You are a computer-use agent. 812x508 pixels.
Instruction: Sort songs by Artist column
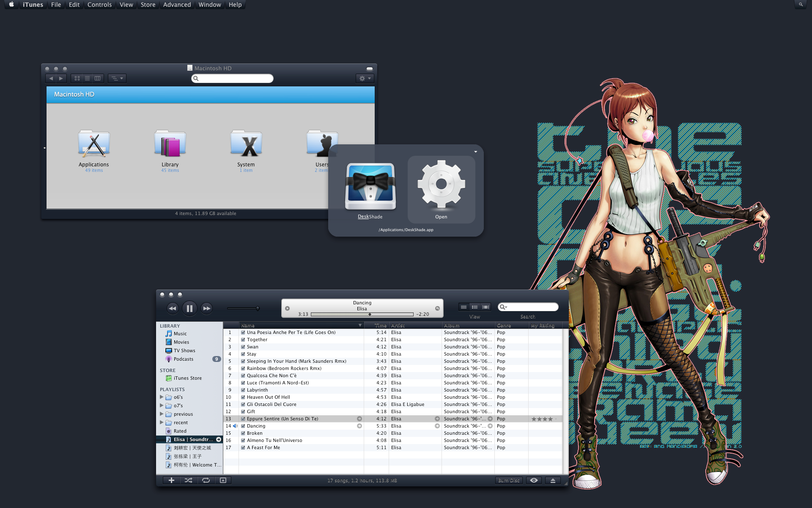415,325
